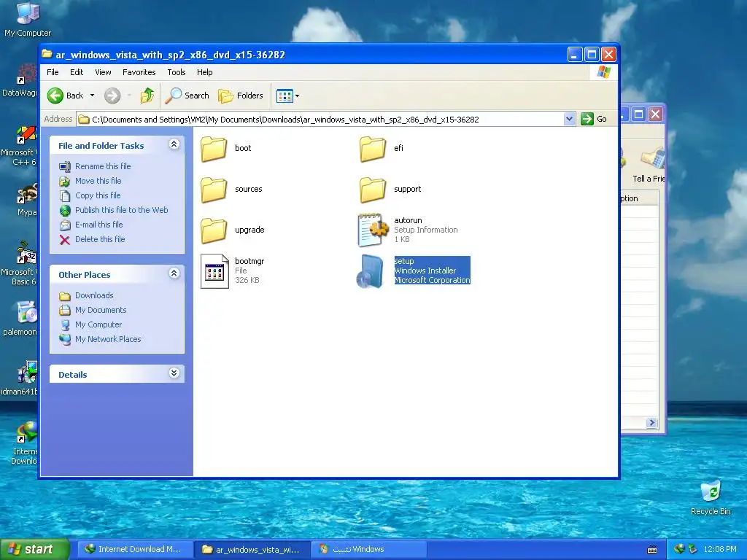This screenshot has height=560, width=747.
Task: Open the File menu
Action: click(53, 72)
